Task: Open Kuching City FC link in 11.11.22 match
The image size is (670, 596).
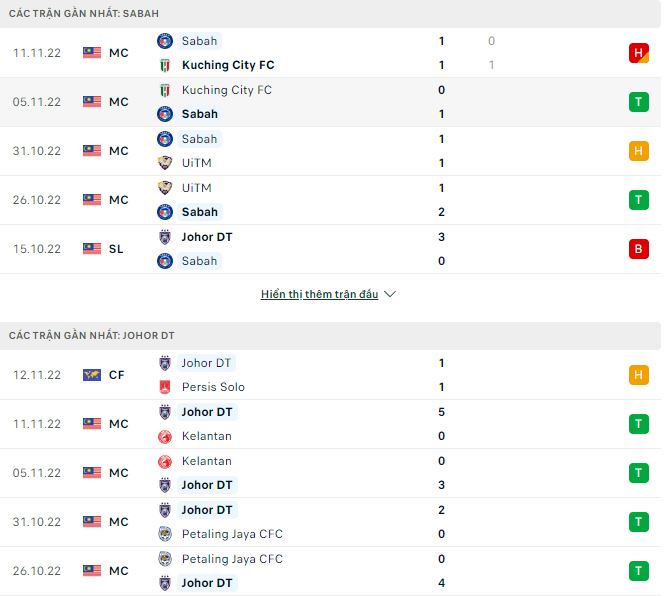Action: tap(228, 65)
